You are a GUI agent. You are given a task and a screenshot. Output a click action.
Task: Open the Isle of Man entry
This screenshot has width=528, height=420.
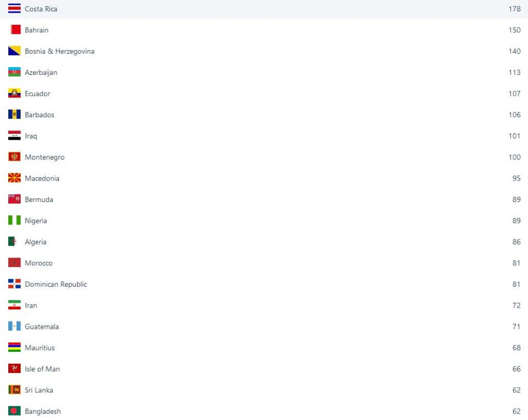[x=42, y=369]
